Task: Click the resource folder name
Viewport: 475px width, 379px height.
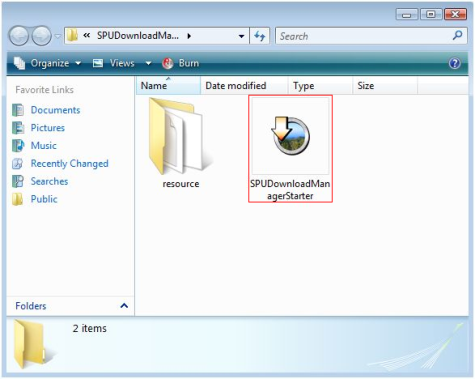Action: point(181,184)
